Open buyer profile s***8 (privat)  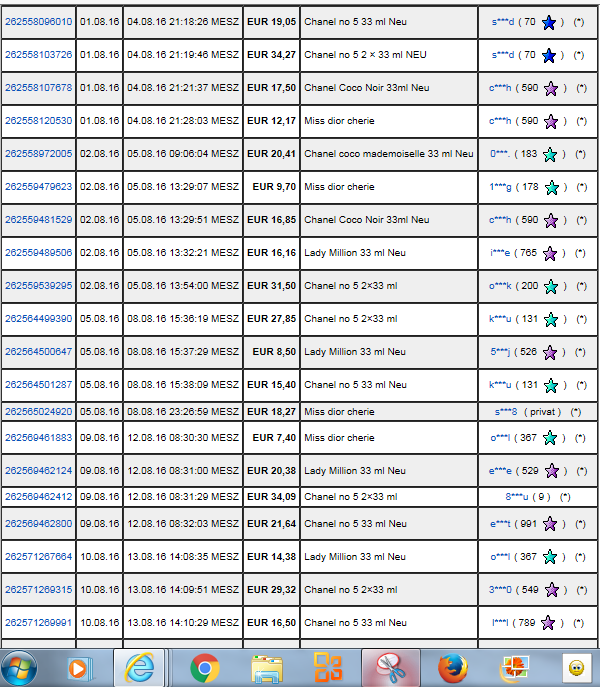click(506, 412)
